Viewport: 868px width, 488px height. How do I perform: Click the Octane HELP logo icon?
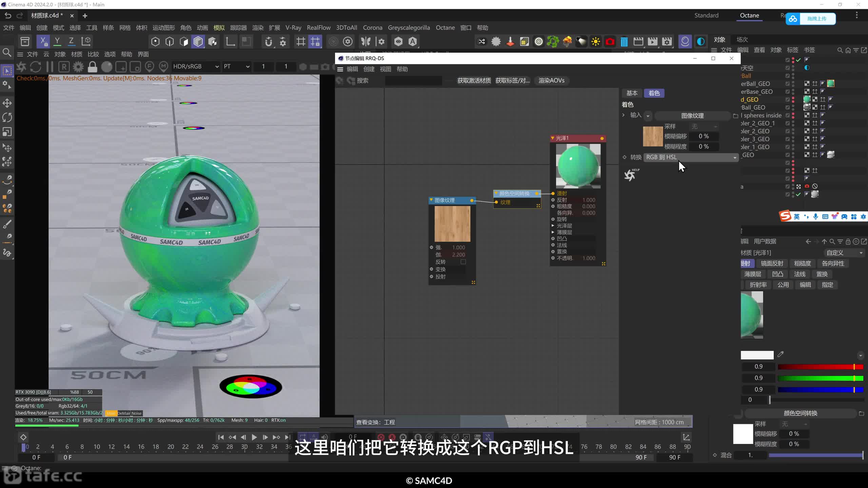click(631, 175)
